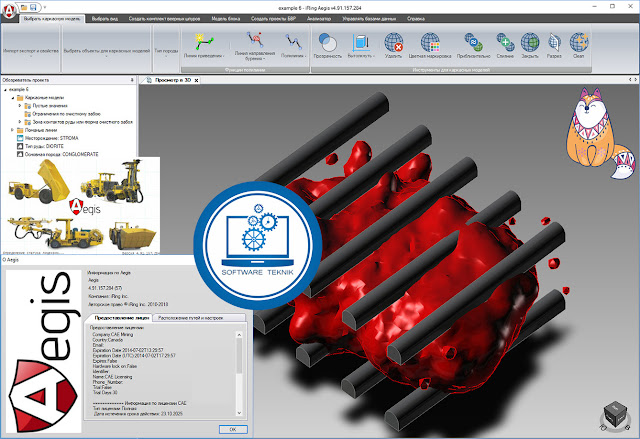Screen dimensions: 640x439
Task: Open 'Расположение путей и настроек' About tab
Action: pyautogui.click(x=191, y=318)
